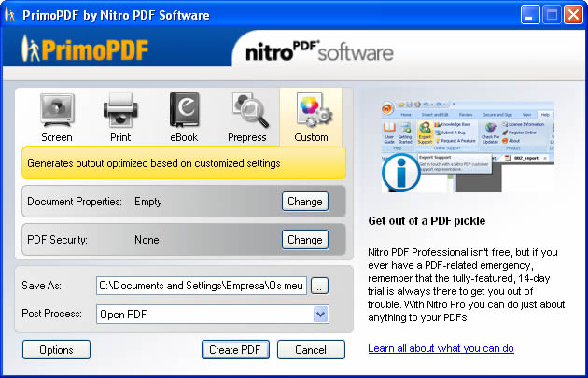Expand the Post Process dropdown arrow
This screenshot has height=378, width=588.
point(321,315)
